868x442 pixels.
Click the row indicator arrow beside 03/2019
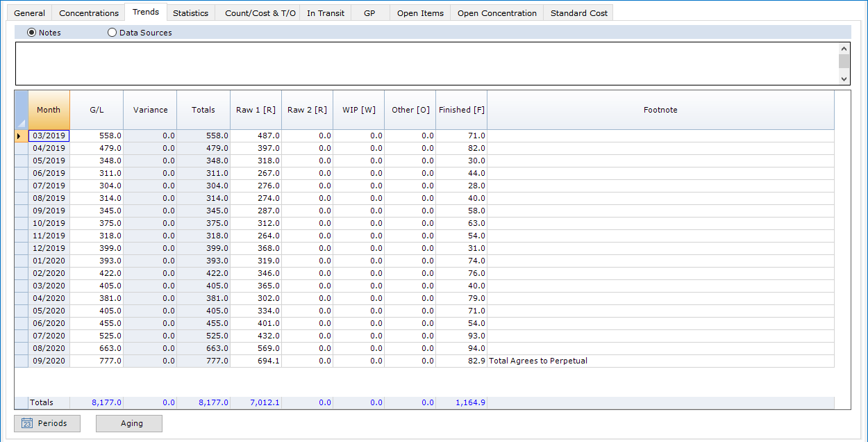[x=19, y=136]
